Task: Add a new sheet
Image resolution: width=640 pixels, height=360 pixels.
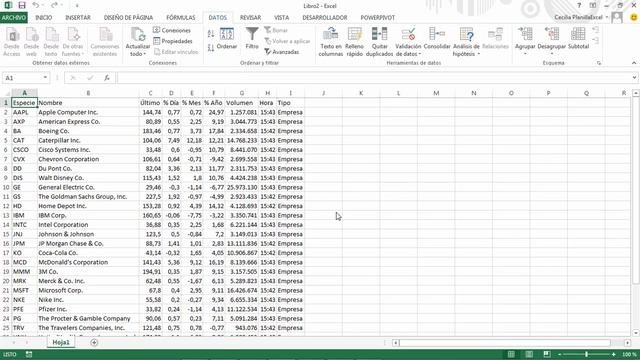Action: click(94, 342)
